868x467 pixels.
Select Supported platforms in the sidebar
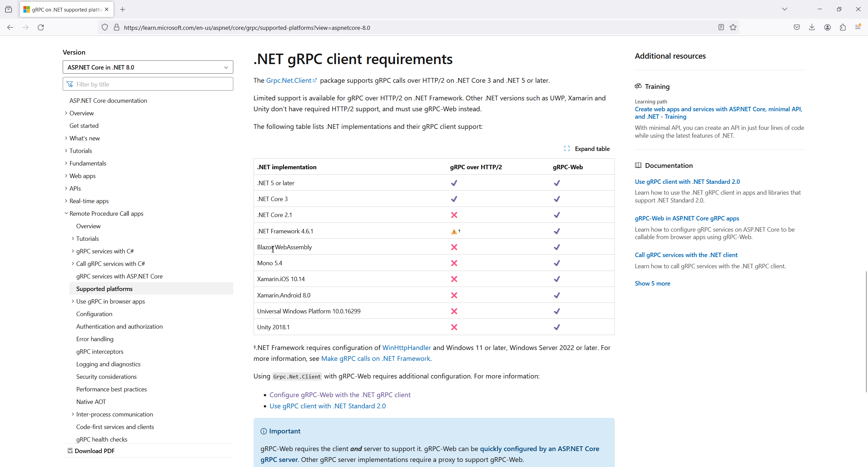coord(104,289)
